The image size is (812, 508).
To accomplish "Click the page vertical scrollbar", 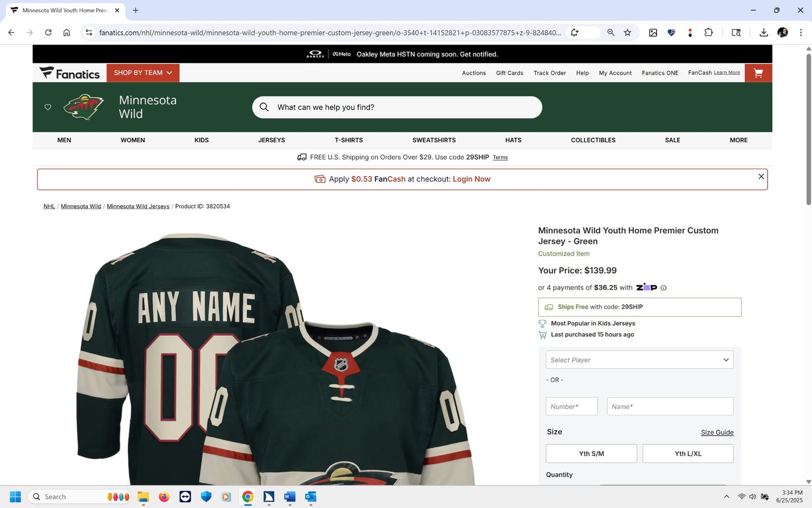I will pyautogui.click(x=808, y=130).
